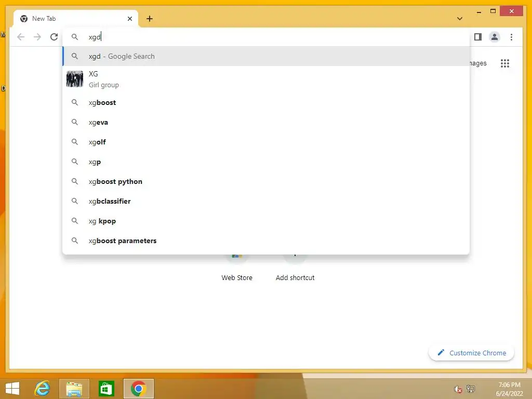
Task: Click the Chrome taskbar icon
Action: point(138,389)
